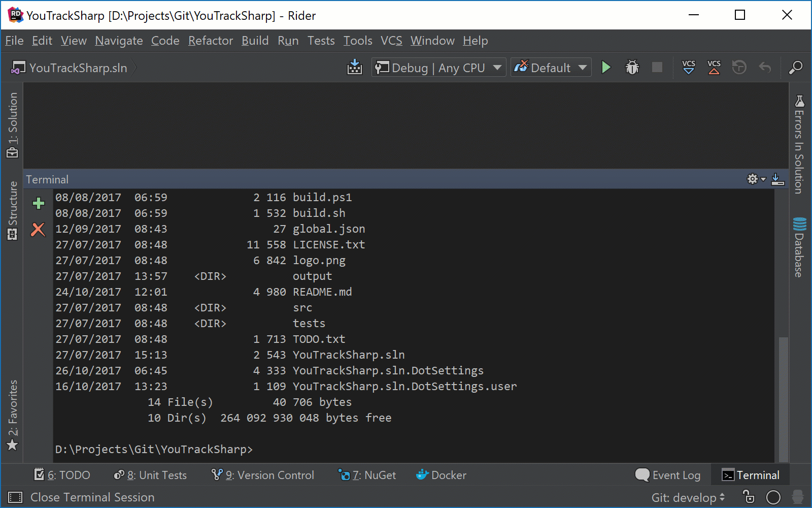The height and width of the screenshot is (508, 812).
Task: Toggle the Database side panel
Action: click(x=799, y=249)
